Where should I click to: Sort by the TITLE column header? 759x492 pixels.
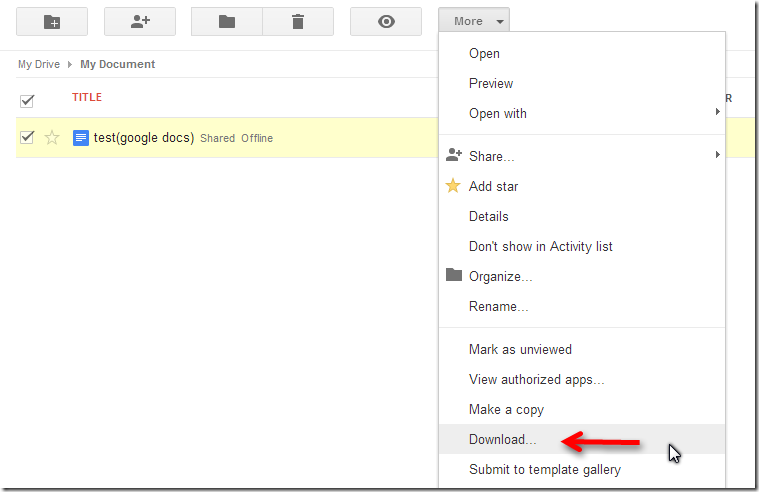coord(87,97)
